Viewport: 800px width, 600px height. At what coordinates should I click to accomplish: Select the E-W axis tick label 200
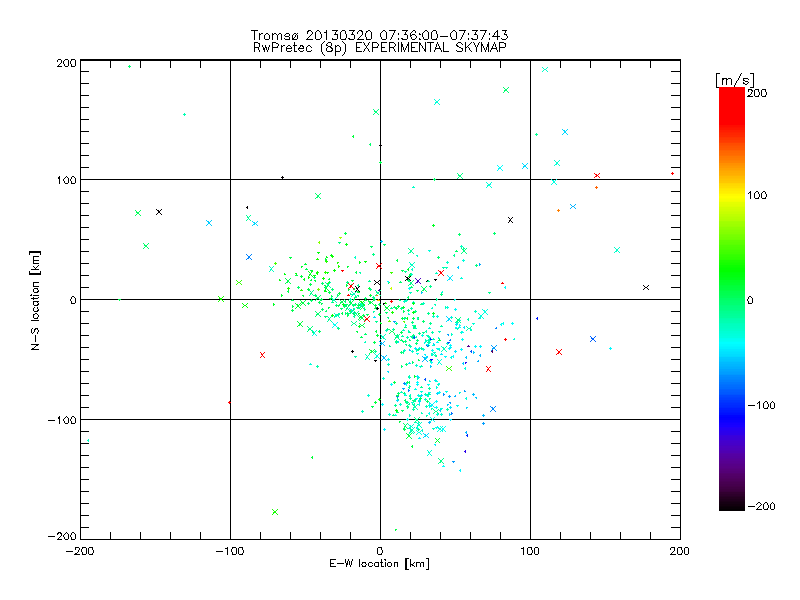(x=680, y=551)
